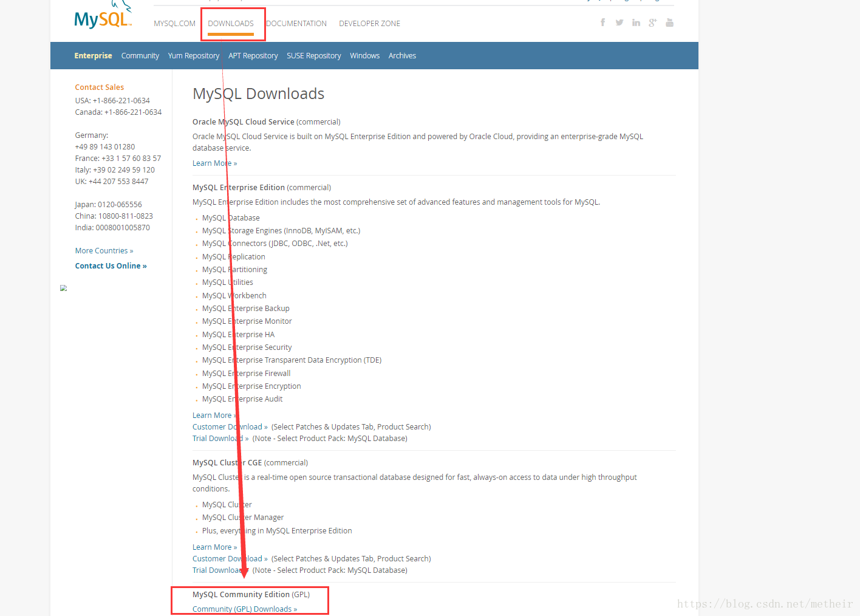Open Community (GPL) Downloads link
860x616 pixels.
(x=245, y=609)
